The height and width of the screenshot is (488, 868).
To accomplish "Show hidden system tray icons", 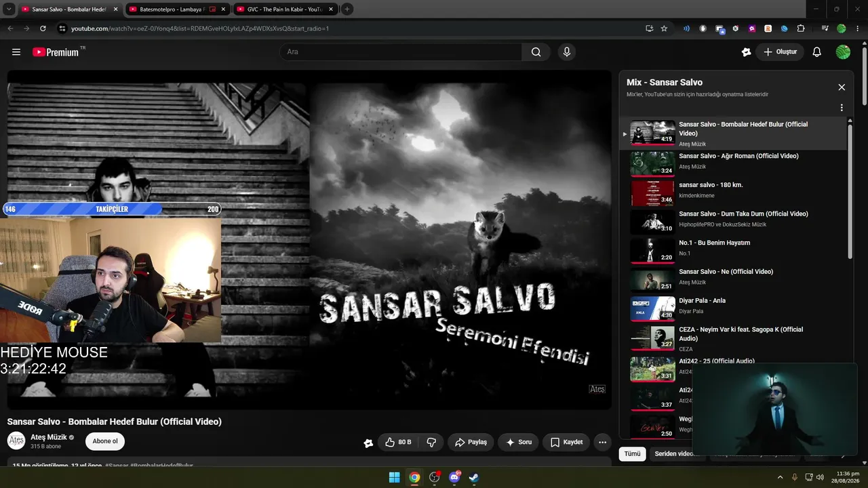I will coord(780,478).
